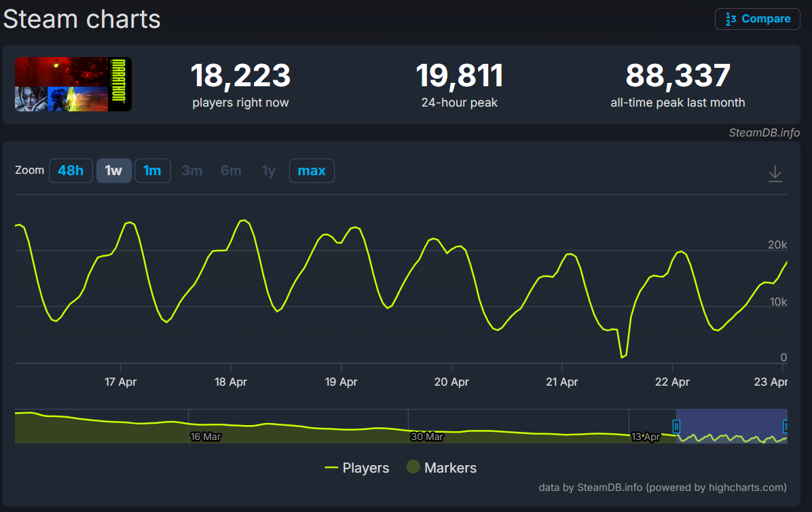The image size is (812, 512).
Task: Grab the right navigator range handle
Action: click(786, 426)
